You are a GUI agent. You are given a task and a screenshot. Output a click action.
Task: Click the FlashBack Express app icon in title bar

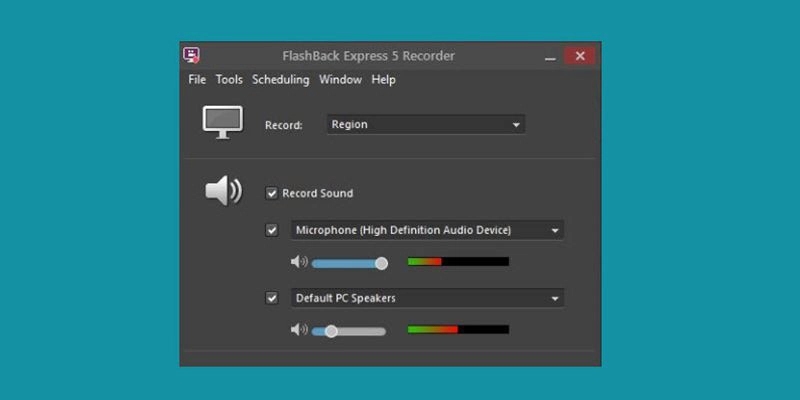(x=191, y=55)
